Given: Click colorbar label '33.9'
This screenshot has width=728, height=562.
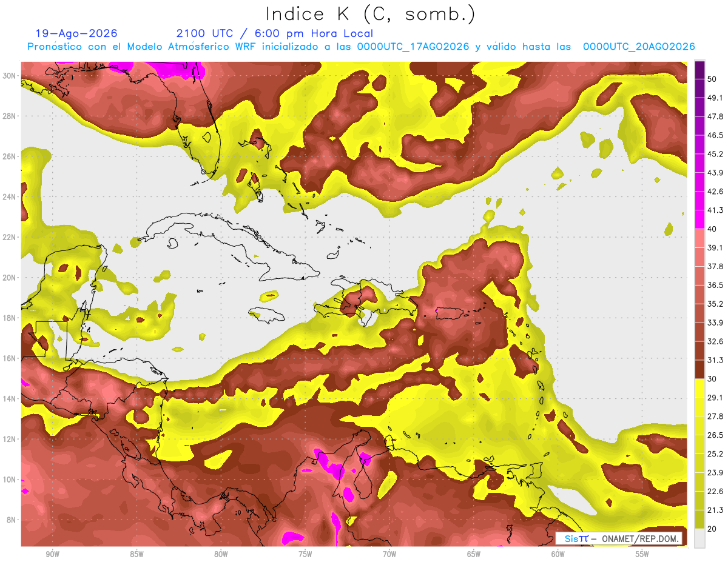Looking at the screenshot, I should click(x=715, y=323).
